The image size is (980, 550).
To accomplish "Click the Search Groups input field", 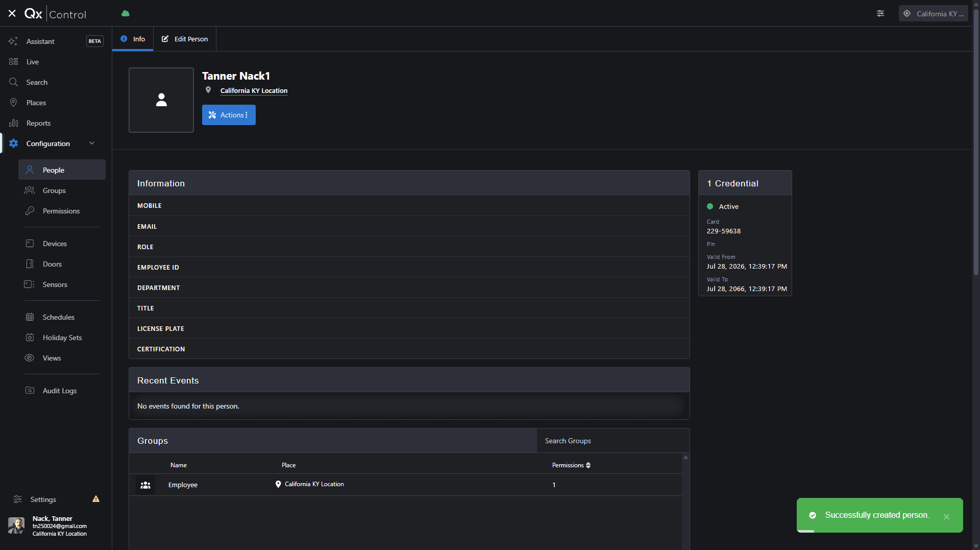I will pyautogui.click(x=612, y=441).
